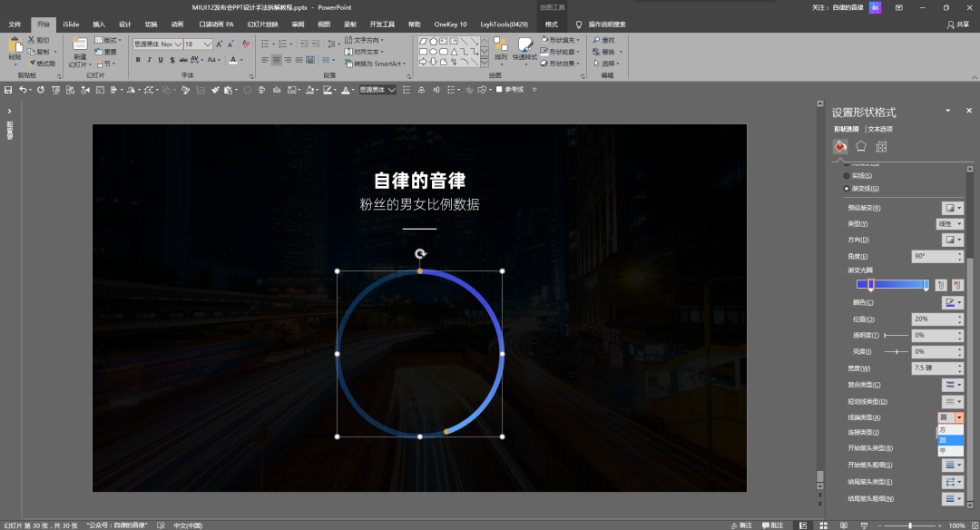Click the Bold formatting icon
Screen dimensions: 980x530
click(138, 60)
